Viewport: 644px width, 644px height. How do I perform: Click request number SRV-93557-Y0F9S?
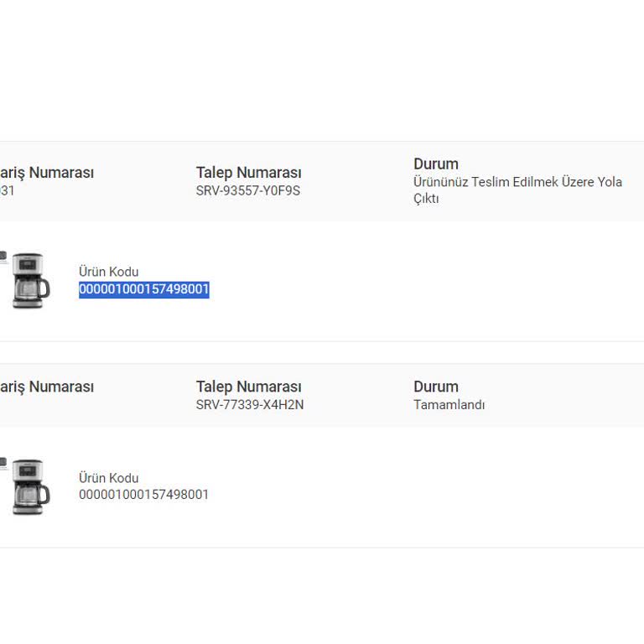tap(247, 190)
